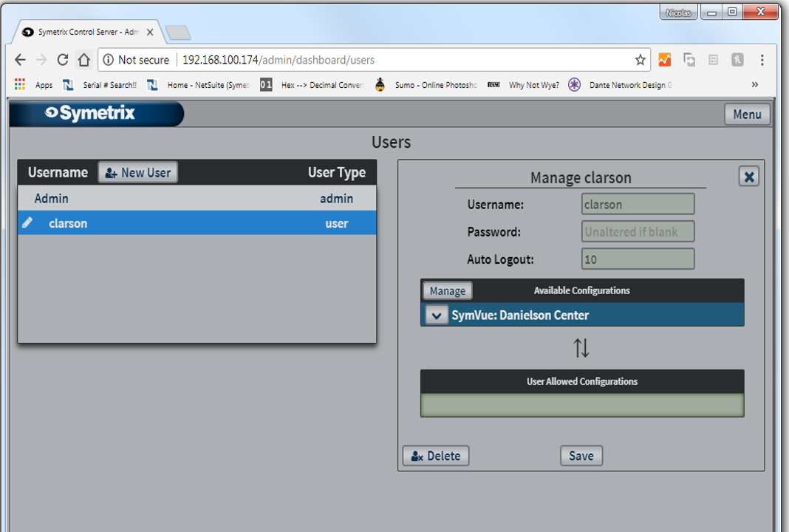
Task: Select the SymVue: Danielson Center configuration
Action: [582, 315]
